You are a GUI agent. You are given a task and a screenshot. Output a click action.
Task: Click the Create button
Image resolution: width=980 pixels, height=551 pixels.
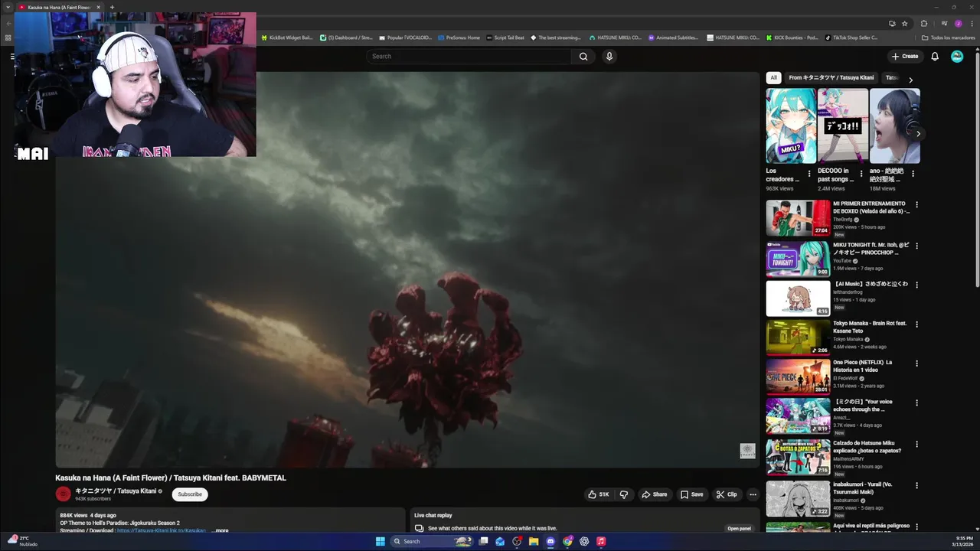905,56
